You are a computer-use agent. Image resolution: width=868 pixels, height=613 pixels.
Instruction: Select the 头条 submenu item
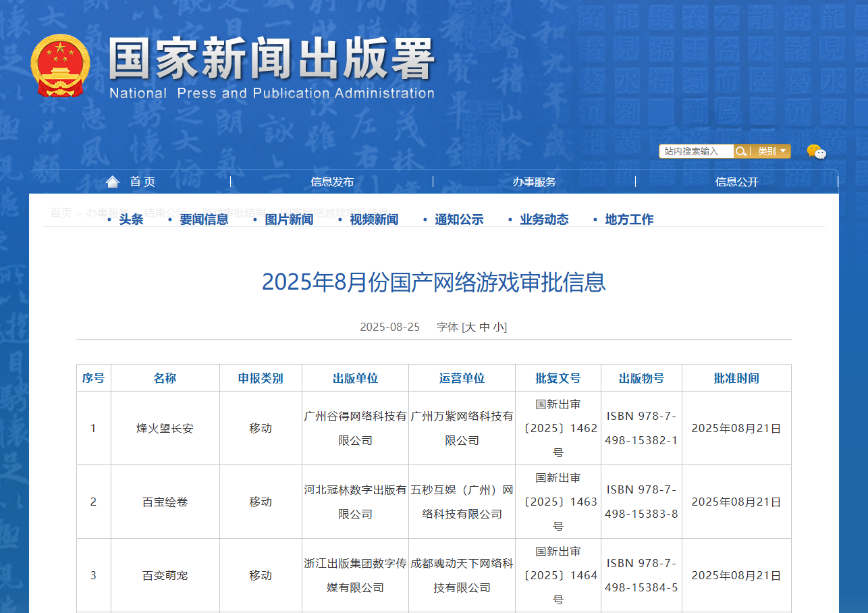(x=131, y=219)
